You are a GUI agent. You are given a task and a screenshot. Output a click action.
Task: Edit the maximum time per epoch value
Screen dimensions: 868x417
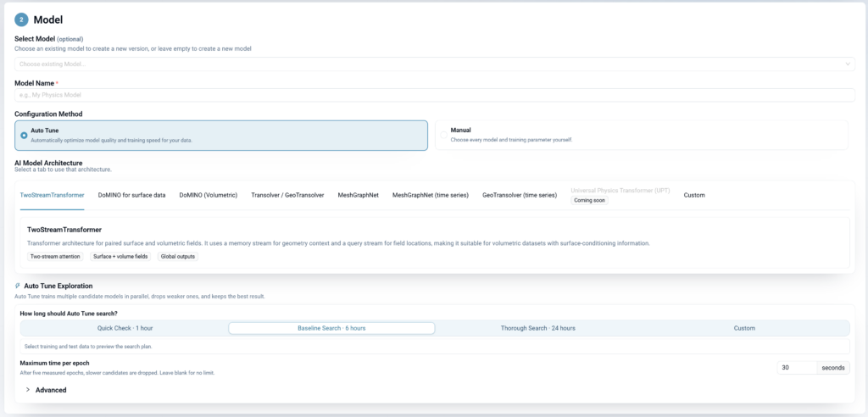click(x=797, y=368)
